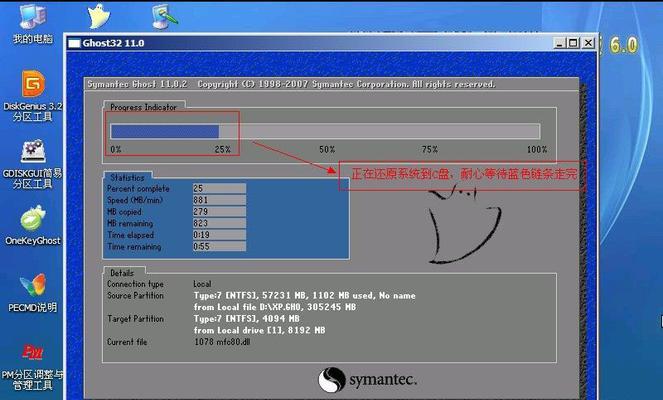663x400 pixels.
Task: Open the ghost desktop icon
Action: (x=99, y=16)
